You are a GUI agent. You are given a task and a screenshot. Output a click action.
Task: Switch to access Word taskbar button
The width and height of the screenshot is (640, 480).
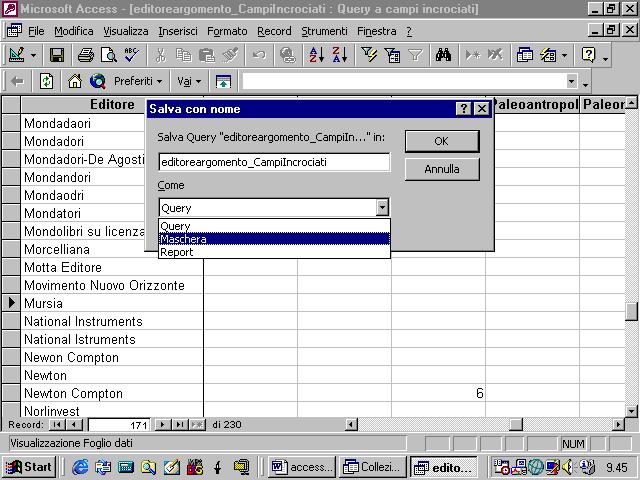pyautogui.click(x=302, y=467)
